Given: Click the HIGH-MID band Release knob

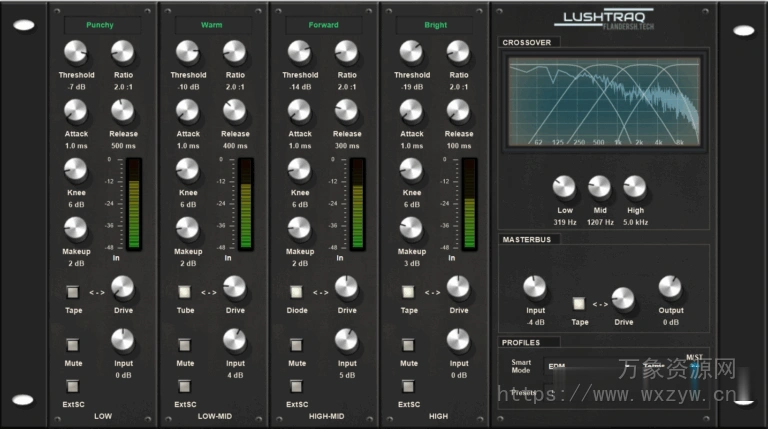Looking at the screenshot, I should pyautogui.click(x=346, y=111).
